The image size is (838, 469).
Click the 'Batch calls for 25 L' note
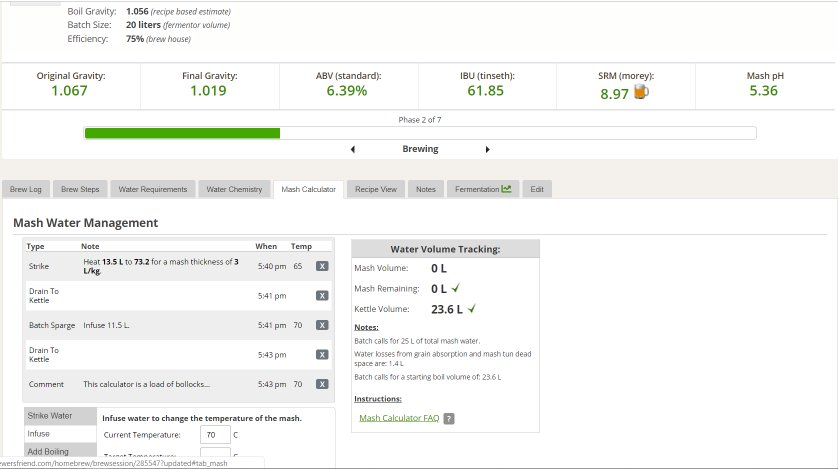[417, 341]
